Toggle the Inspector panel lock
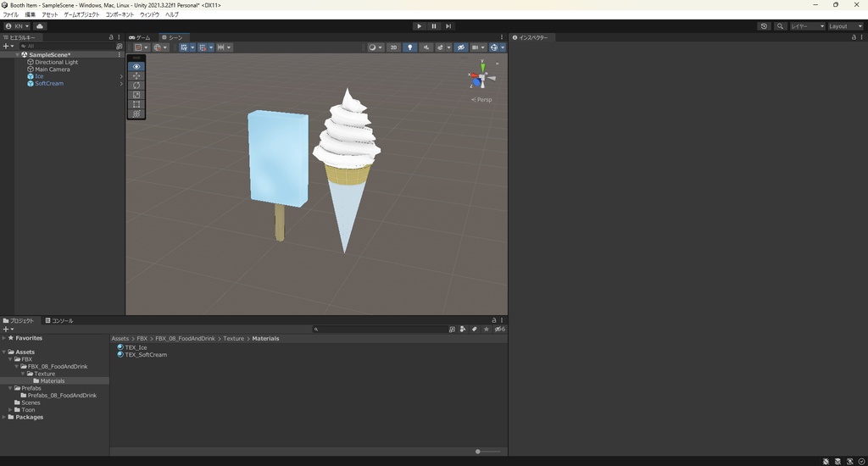Image resolution: width=868 pixels, height=466 pixels. (x=854, y=37)
